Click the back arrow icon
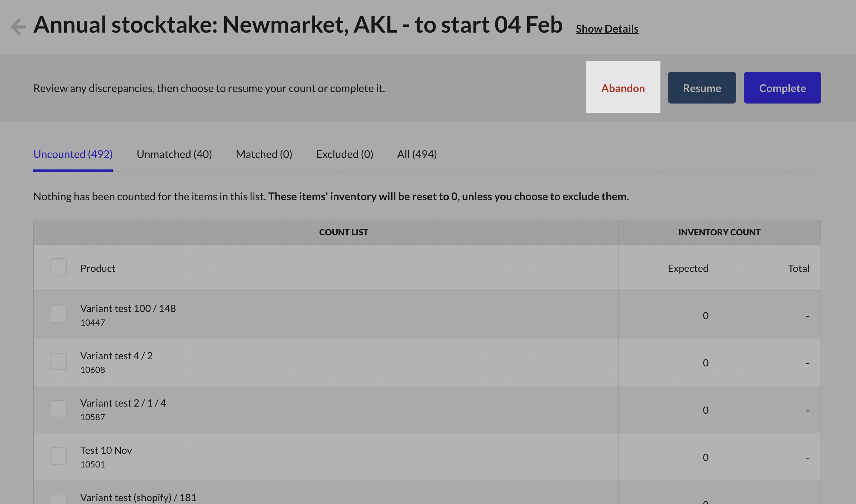Image resolution: width=856 pixels, height=504 pixels. point(18,27)
